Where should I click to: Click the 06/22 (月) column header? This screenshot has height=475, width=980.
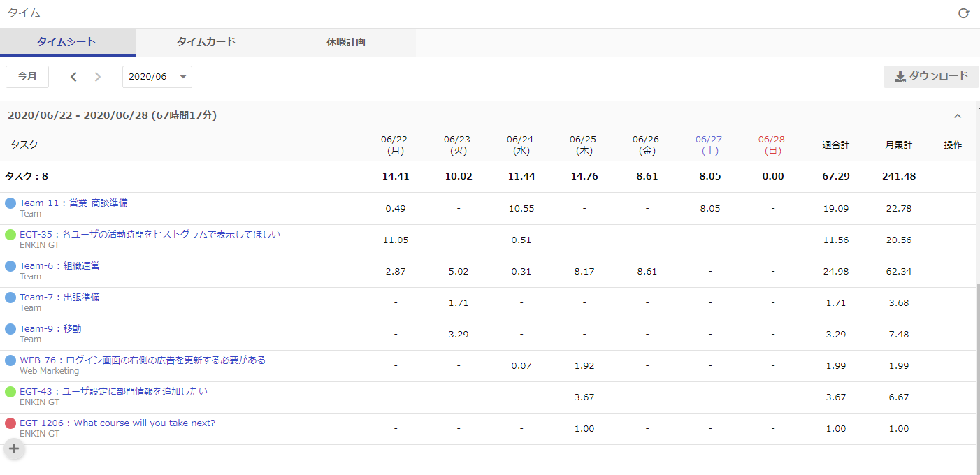coord(396,145)
